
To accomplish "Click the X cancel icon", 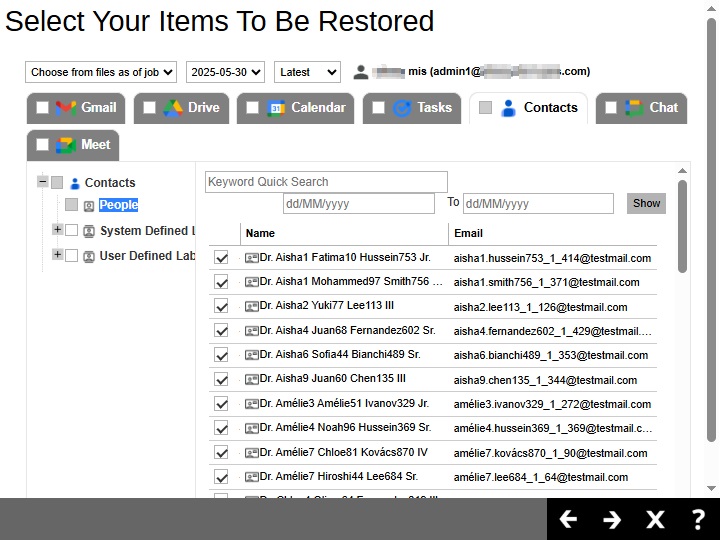I will (655, 519).
